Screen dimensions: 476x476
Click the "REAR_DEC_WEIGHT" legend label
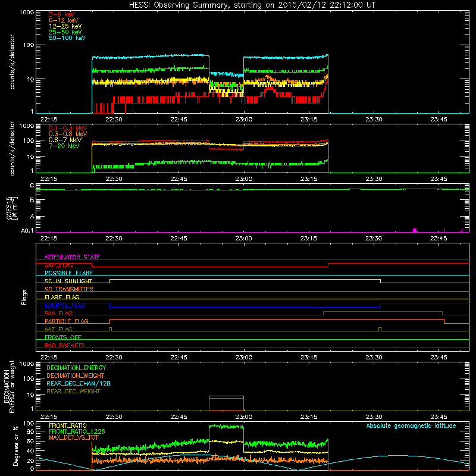pyautogui.click(x=73, y=392)
